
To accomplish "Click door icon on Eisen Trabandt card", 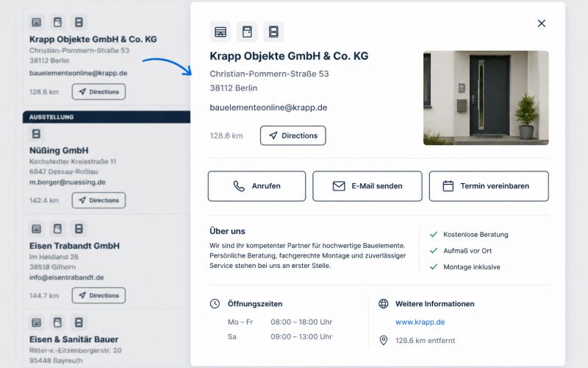I will click(x=57, y=229).
